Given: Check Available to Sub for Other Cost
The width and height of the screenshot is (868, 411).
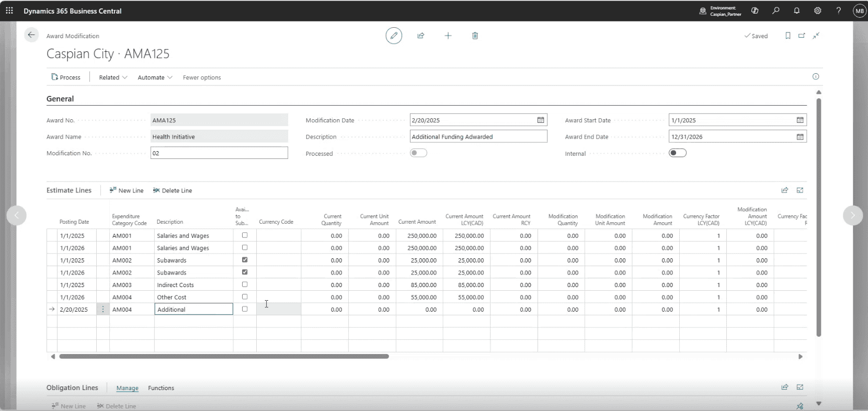Looking at the screenshot, I should [x=245, y=296].
